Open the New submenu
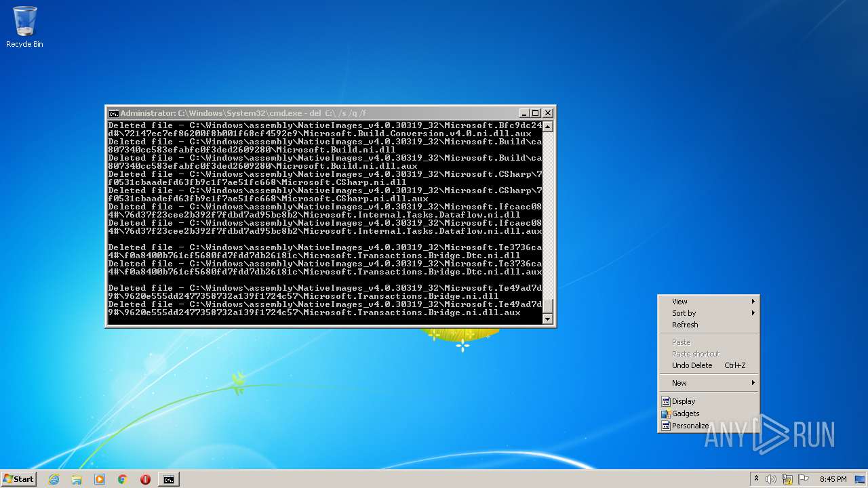The image size is (868, 488). tap(709, 383)
